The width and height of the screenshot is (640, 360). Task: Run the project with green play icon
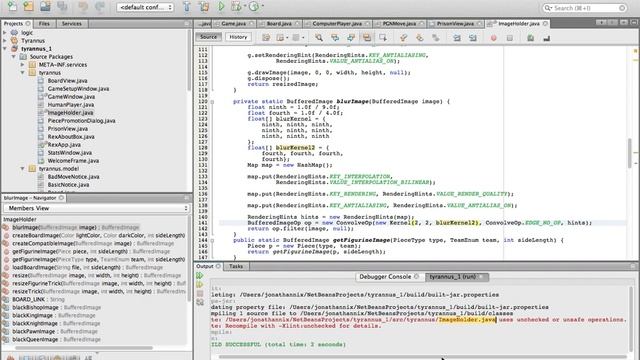[221, 6]
